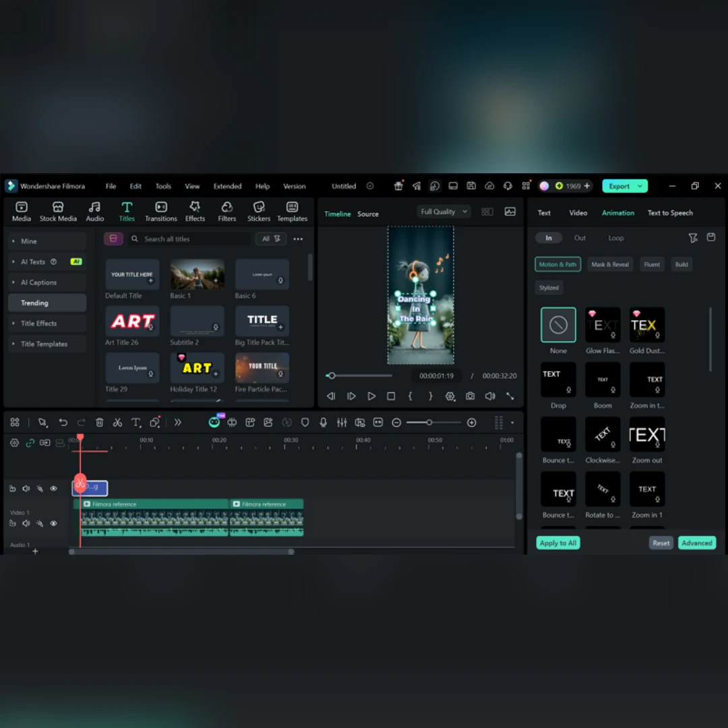The height and width of the screenshot is (728, 728).
Task: Click the timeline zoom in plus icon
Action: (x=472, y=422)
